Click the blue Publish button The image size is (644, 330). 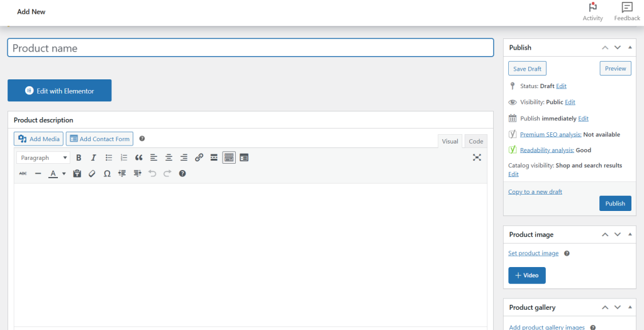coord(615,203)
